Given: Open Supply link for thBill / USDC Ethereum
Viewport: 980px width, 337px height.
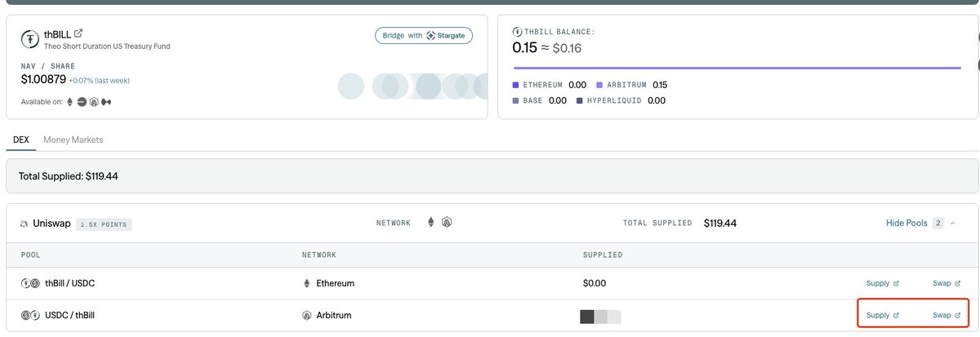Looking at the screenshot, I should [x=883, y=283].
